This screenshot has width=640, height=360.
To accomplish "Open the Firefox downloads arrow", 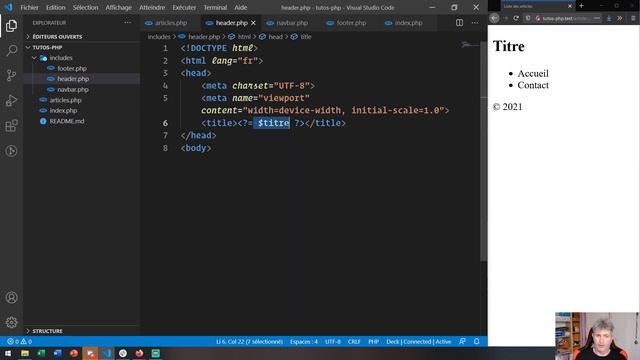I will pos(609,18).
